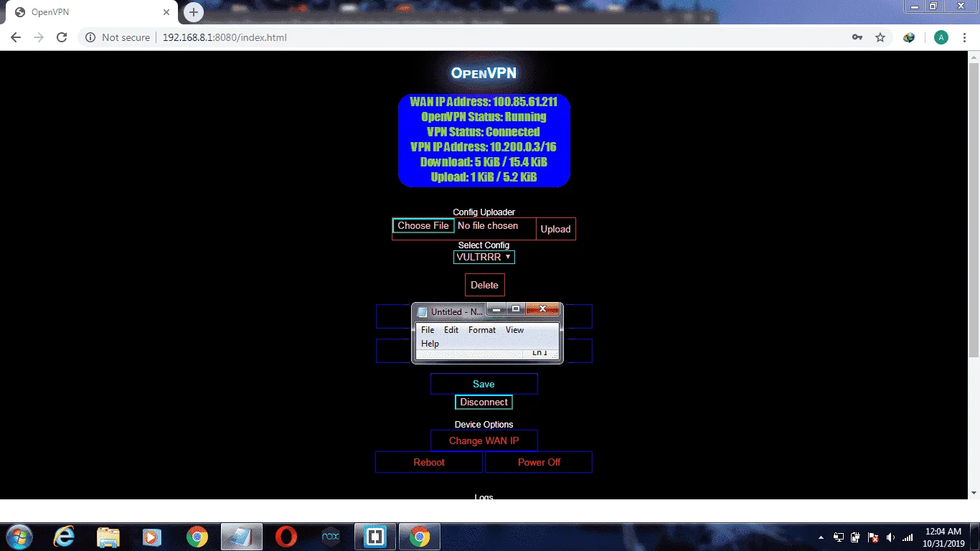Click the first Chrome icon in taskbar
The height and width of the screenshot is (551, 980).
pyautogui.click(x=197, y=537)
